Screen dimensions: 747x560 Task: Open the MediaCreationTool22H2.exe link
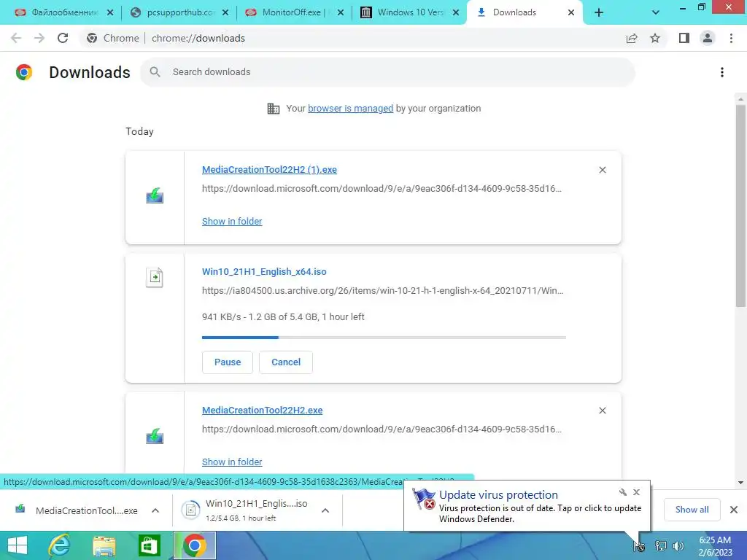coord(262,411)
